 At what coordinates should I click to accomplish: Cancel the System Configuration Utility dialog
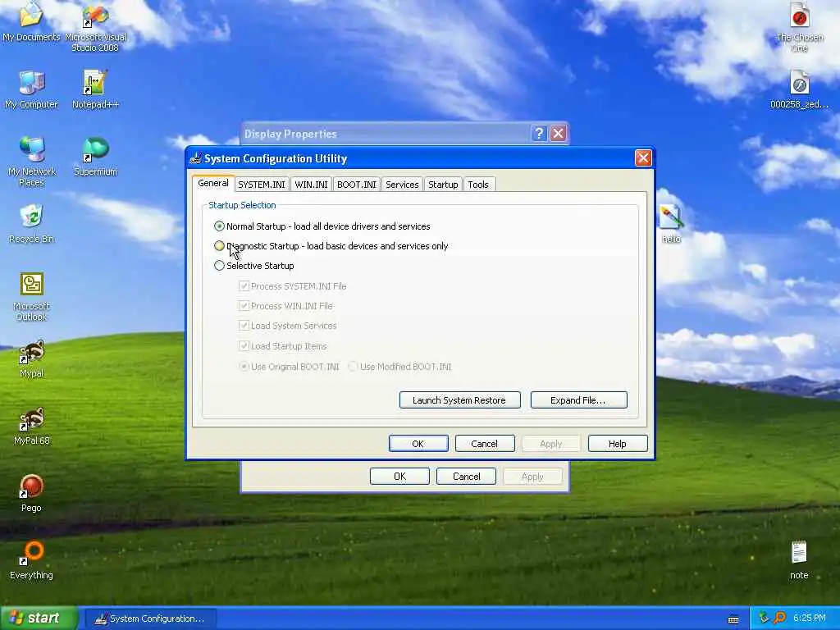coord(484,444)
